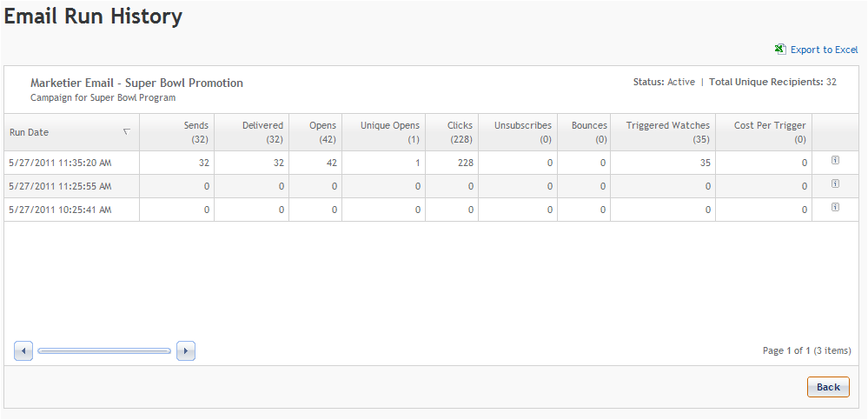This screenshot has width=868, height=420.
Task: Select run date 5/27/2011 11:35:20 AM
Action: click(x=60, y=163)
